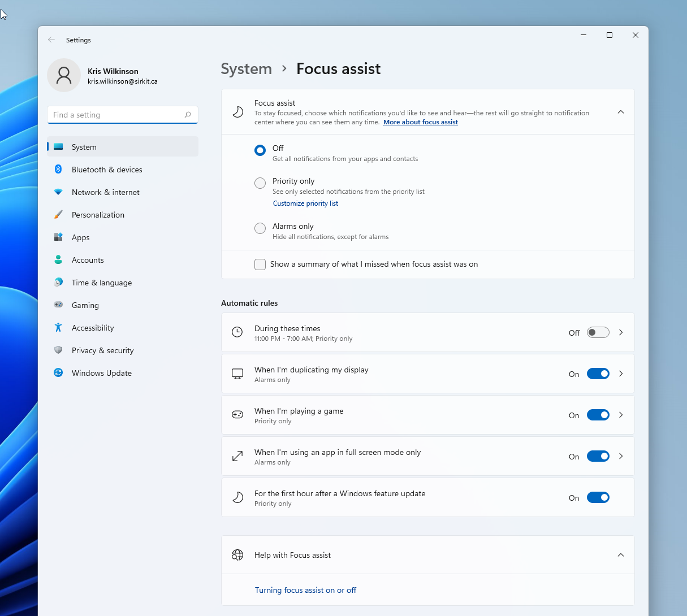
Task: Click the moon icon for feature update rule
Action: (x=238, y=497)
